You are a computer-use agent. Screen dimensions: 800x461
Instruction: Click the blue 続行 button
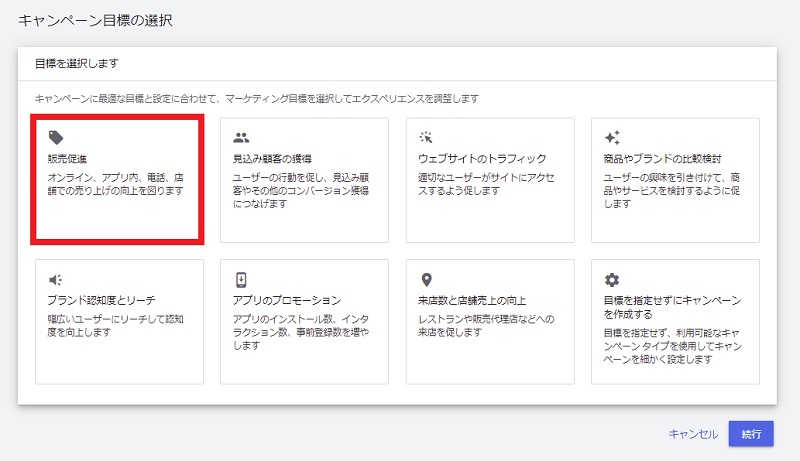pos(751,434)
